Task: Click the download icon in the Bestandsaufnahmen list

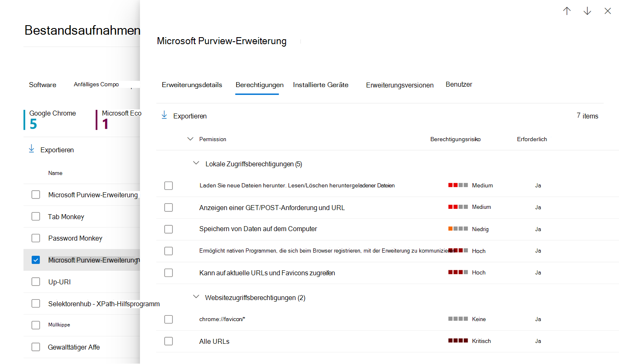Action: (x=31, y=149)
